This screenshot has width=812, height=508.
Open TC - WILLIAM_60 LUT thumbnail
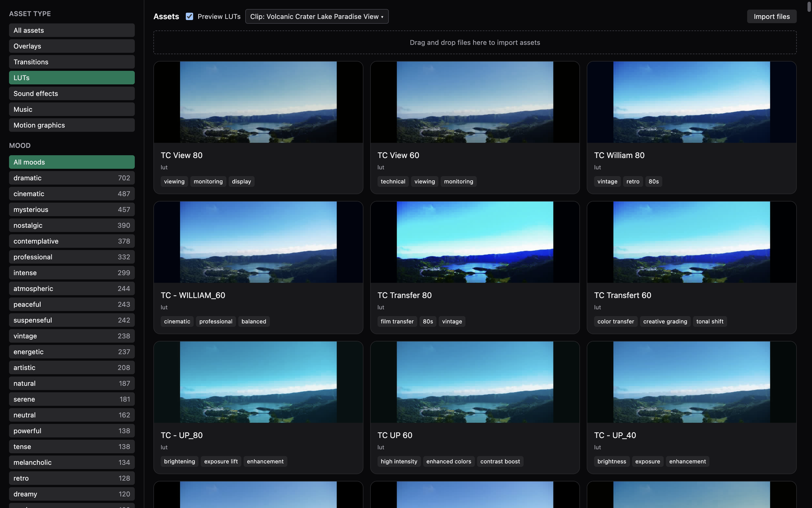pyautogui.click(x=258, y=242)
